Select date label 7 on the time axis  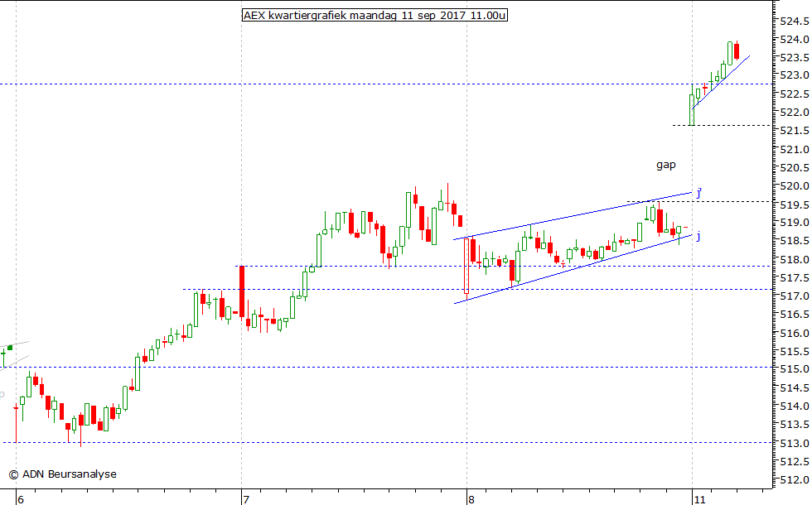(245, 499)
